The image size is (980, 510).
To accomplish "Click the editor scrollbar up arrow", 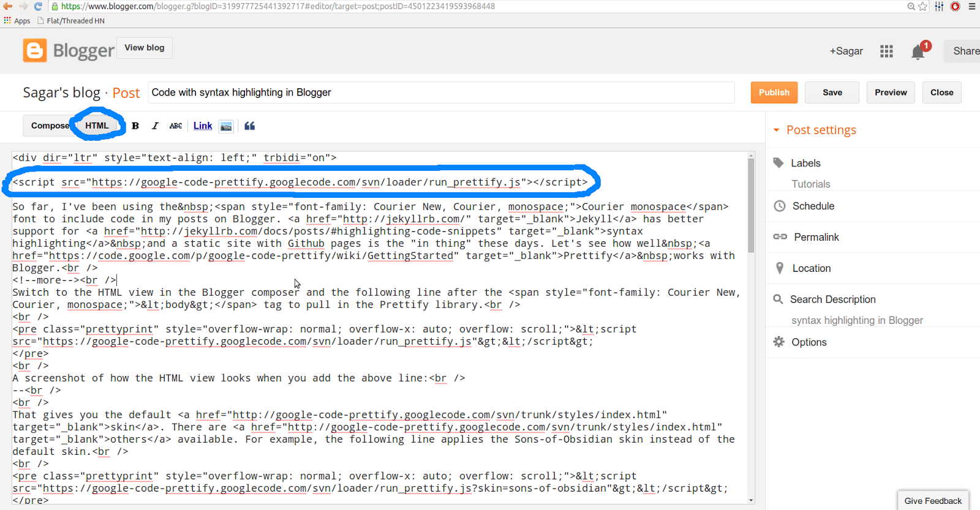I will pyautogui.click(x=751, y=156).
